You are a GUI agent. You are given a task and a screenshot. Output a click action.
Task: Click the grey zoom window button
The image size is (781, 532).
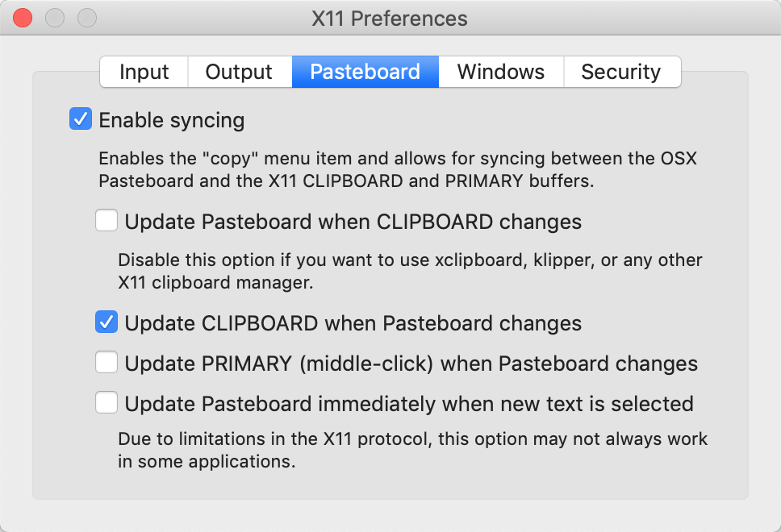coord(86,18)
